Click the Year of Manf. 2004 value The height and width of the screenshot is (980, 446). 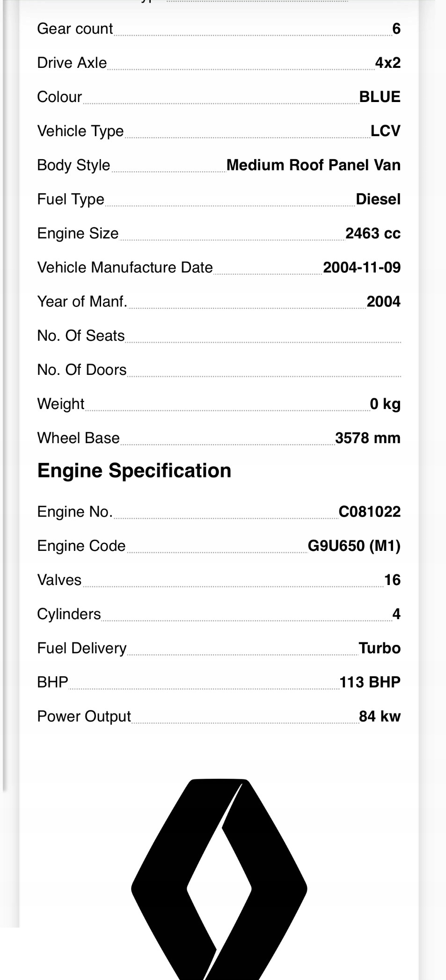coord(384,302)
